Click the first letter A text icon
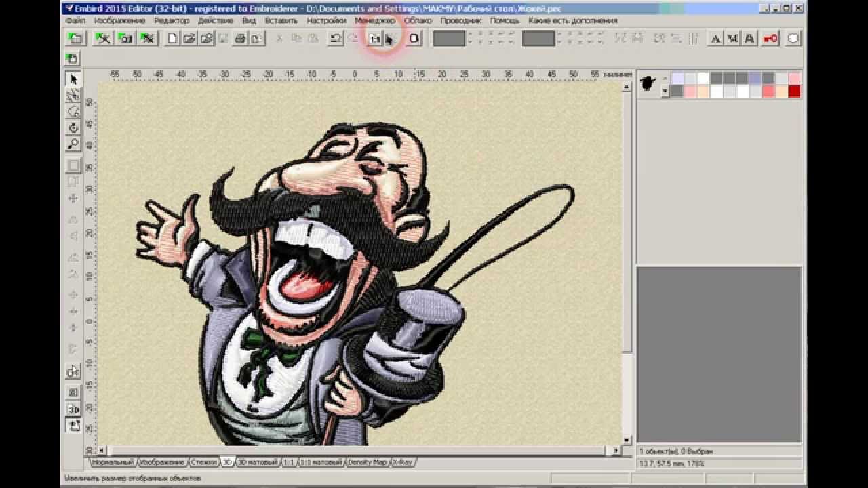Screen dimensions: 868x488 click(715, 39)
